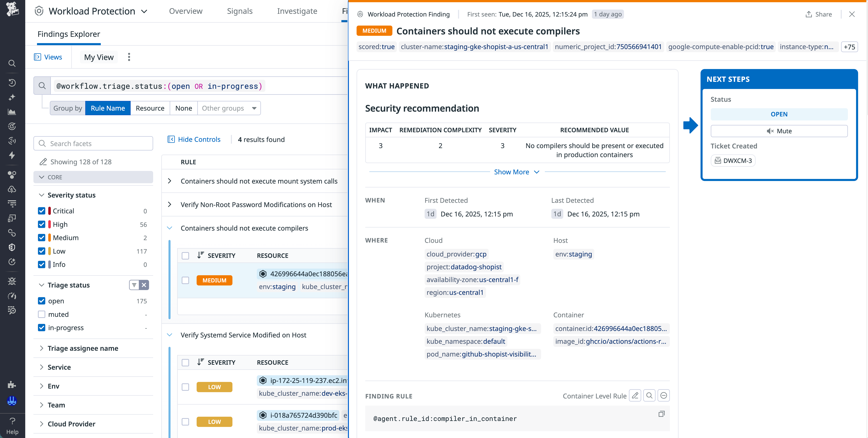Select the MEDIUM finding row checkbox
Screen dimensions: 868x438
(185, 280)
